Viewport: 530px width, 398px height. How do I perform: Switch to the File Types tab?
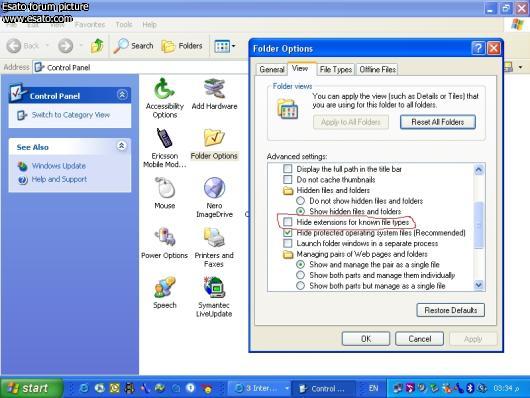(336, 69)
